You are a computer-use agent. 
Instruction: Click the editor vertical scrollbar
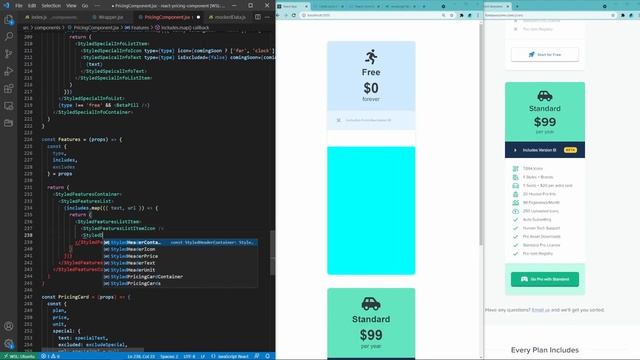pos(273,253)
